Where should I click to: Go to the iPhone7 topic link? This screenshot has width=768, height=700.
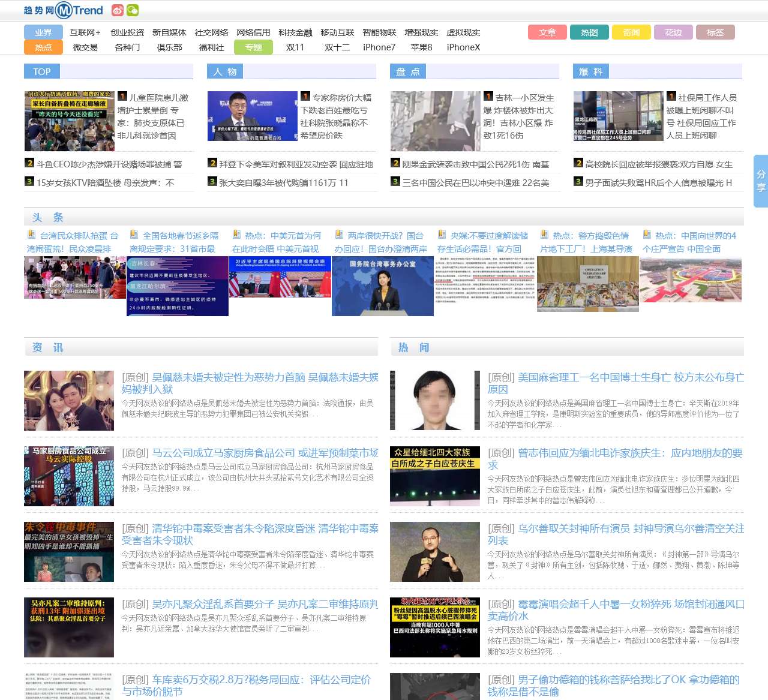click(x=379, y=47)
